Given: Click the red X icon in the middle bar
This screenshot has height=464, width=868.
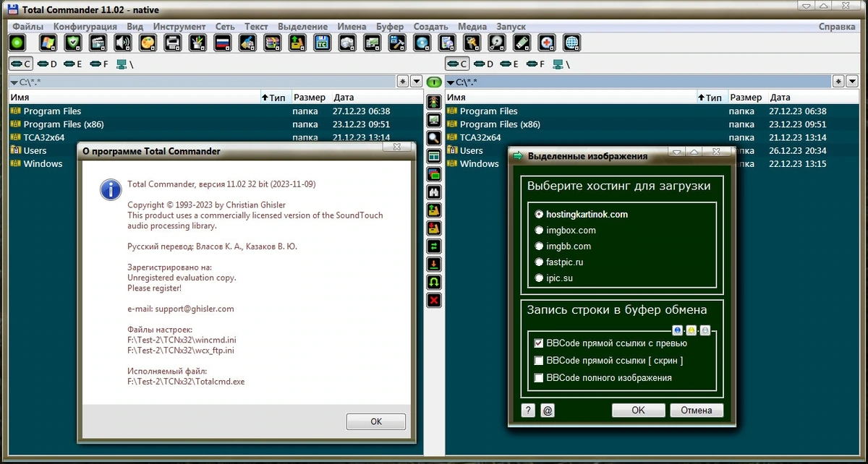Looking at the screenshot, I should tap(434, 300).
